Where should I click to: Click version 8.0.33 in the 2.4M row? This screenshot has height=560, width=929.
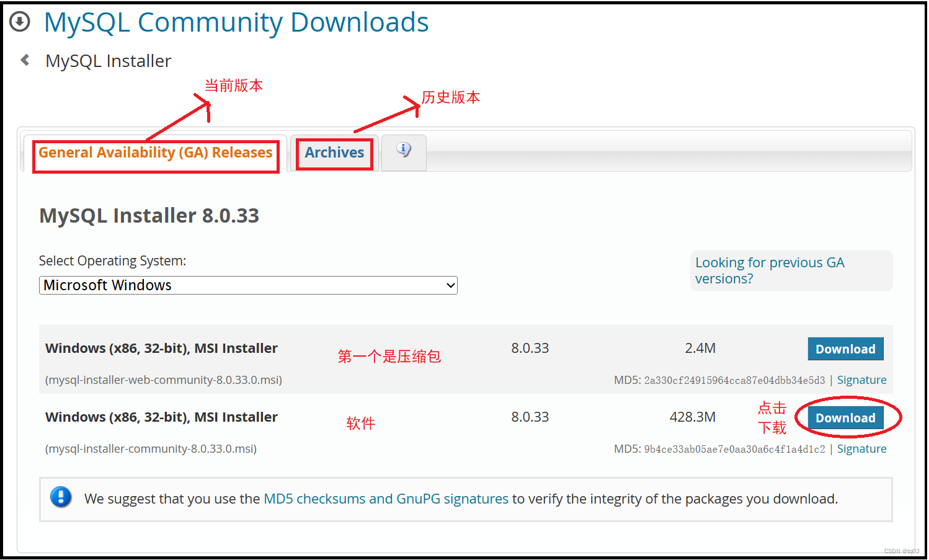530,349
